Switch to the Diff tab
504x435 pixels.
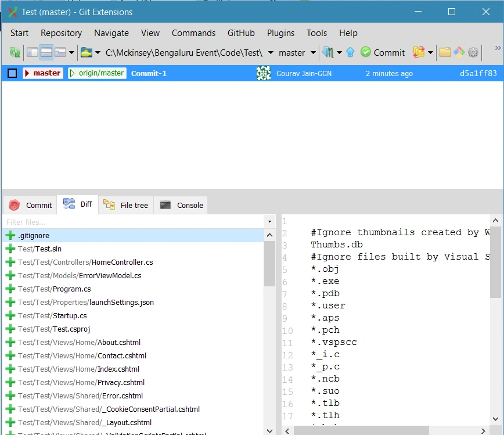point(77,204)
